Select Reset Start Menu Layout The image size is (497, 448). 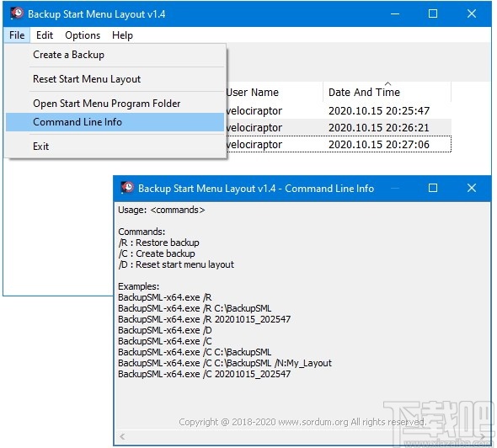[x=115, y=79]
